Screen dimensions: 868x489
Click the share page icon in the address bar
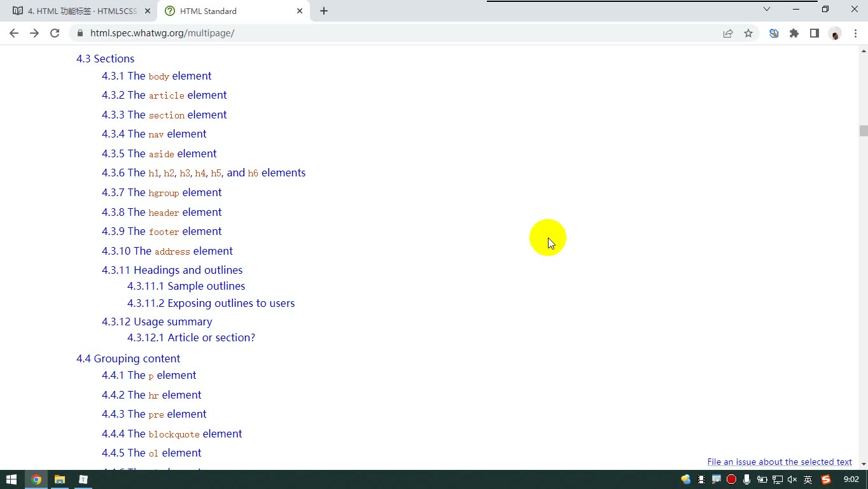(728, 33)
